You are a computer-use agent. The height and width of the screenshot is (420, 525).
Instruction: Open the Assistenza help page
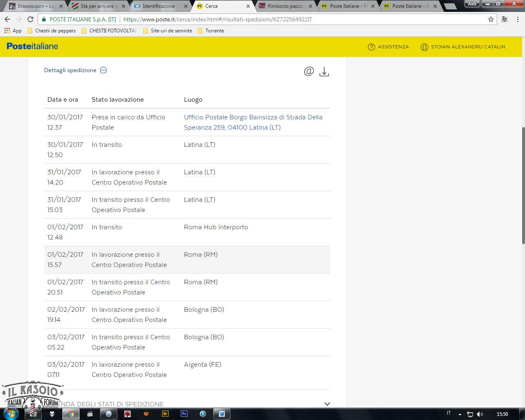[x=388, y=47]
